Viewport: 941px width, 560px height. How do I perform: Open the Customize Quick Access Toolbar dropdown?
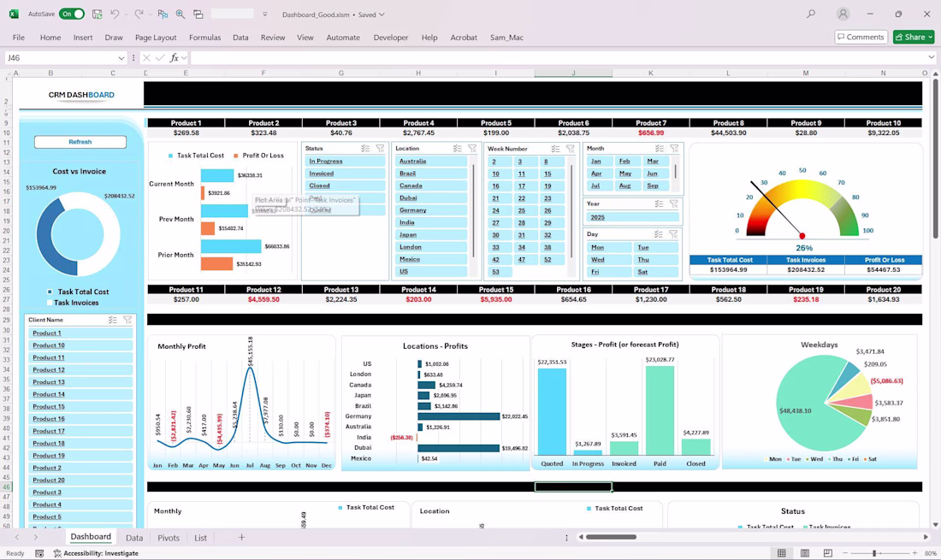pyautogui.click(x=264, y=14)
